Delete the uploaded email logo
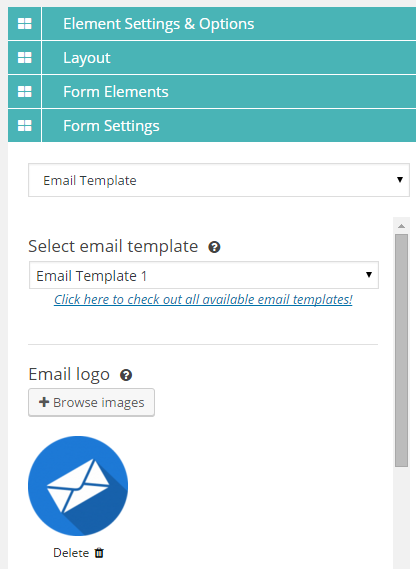416x569 pixels. click(78, 553)
